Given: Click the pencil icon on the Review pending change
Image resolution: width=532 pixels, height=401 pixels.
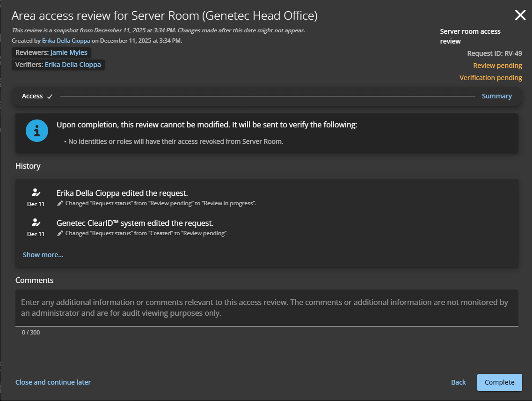Looking at the screenshot, I should [x=60, y=233].
